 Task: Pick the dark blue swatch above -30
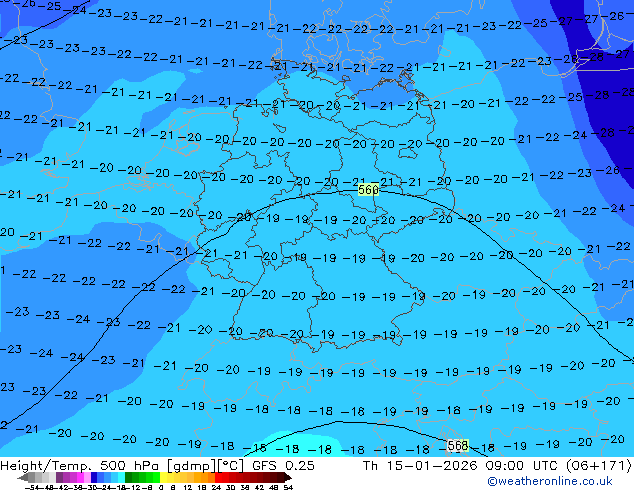point(94,477)
